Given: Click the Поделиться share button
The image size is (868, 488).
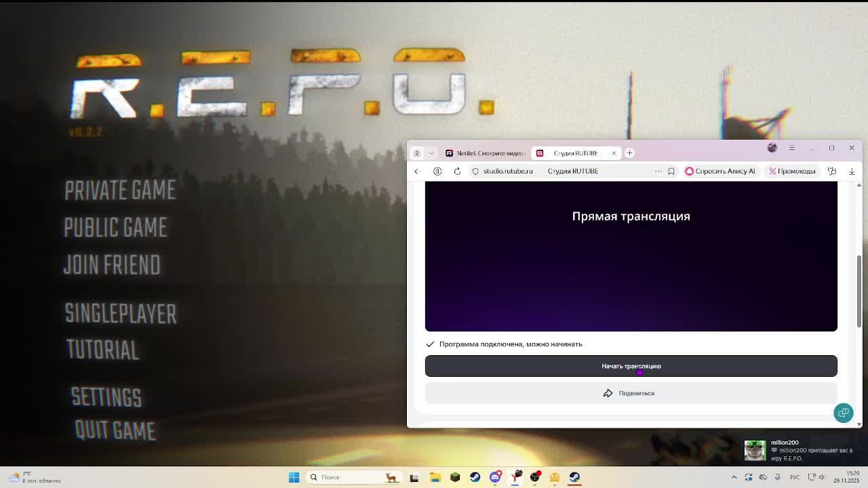Looking at the screenshot, I should point(631,393).
